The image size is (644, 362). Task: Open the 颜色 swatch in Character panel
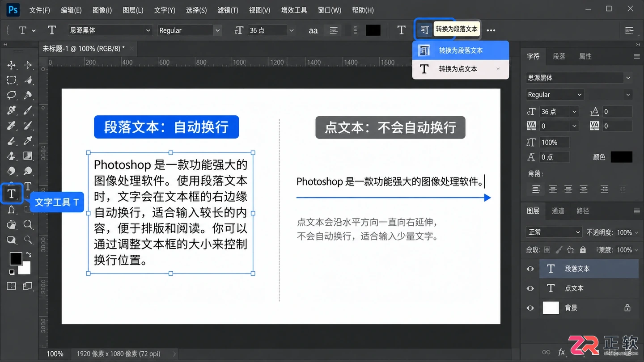point(622,157)
